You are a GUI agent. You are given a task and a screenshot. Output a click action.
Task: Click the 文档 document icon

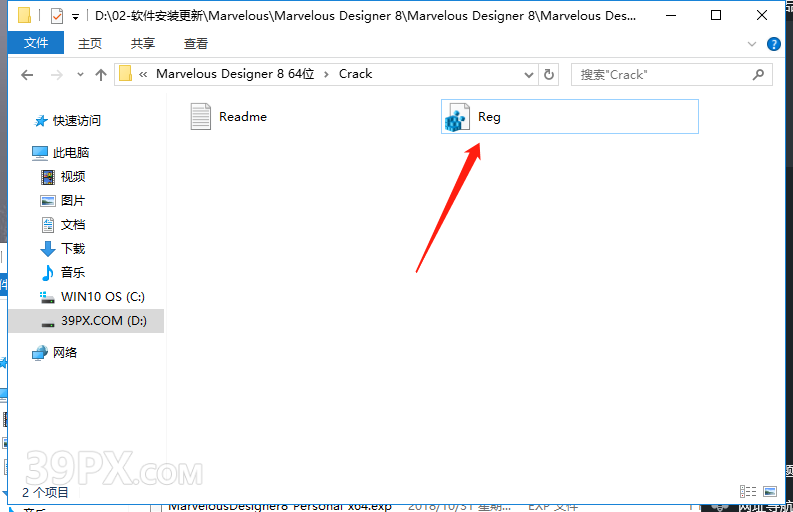click(x=48, y=225)
